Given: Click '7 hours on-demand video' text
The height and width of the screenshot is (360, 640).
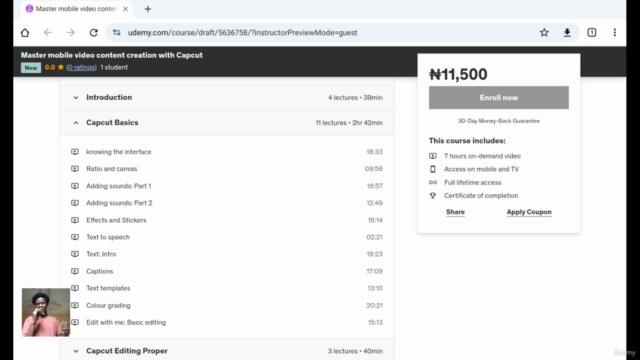Looking at the screenshot, I should pos(482,156).
